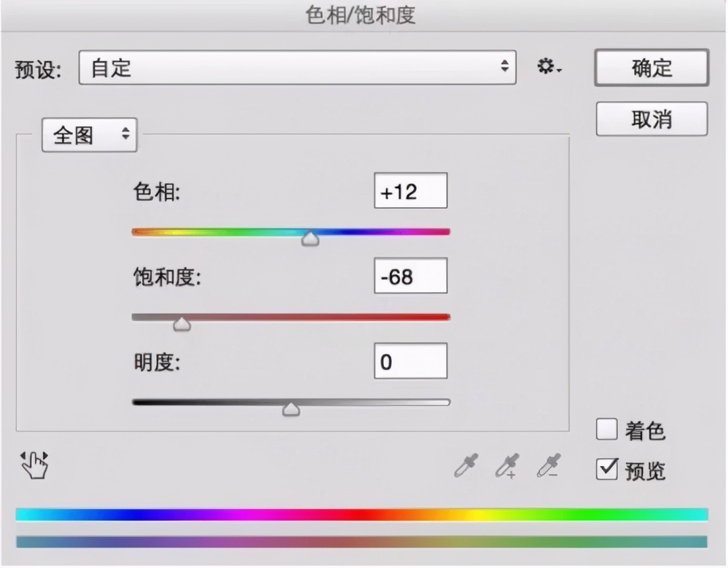728x568 pixels.
Task: Click the 饱和度 saturation slider handle
Action: 181,324
